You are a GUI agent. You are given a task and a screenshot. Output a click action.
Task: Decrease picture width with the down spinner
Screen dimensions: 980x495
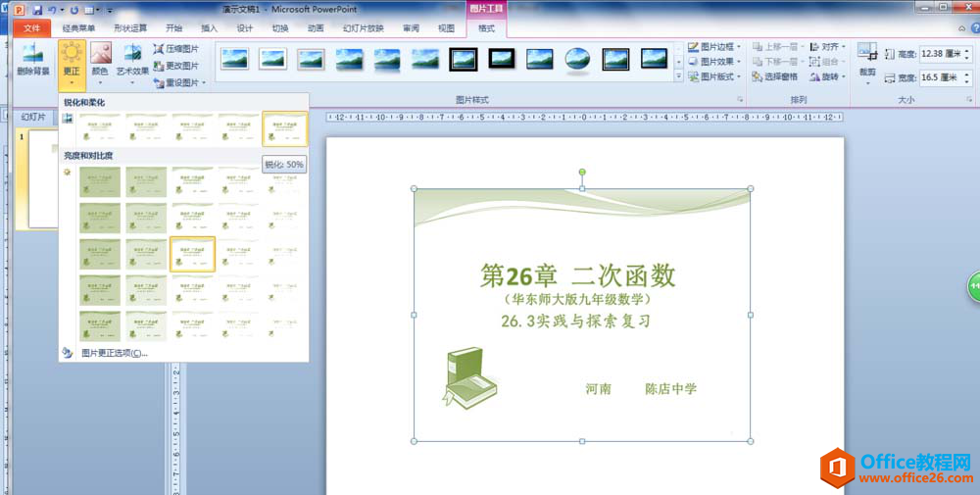pyautogui.click(x=967, y=82)
